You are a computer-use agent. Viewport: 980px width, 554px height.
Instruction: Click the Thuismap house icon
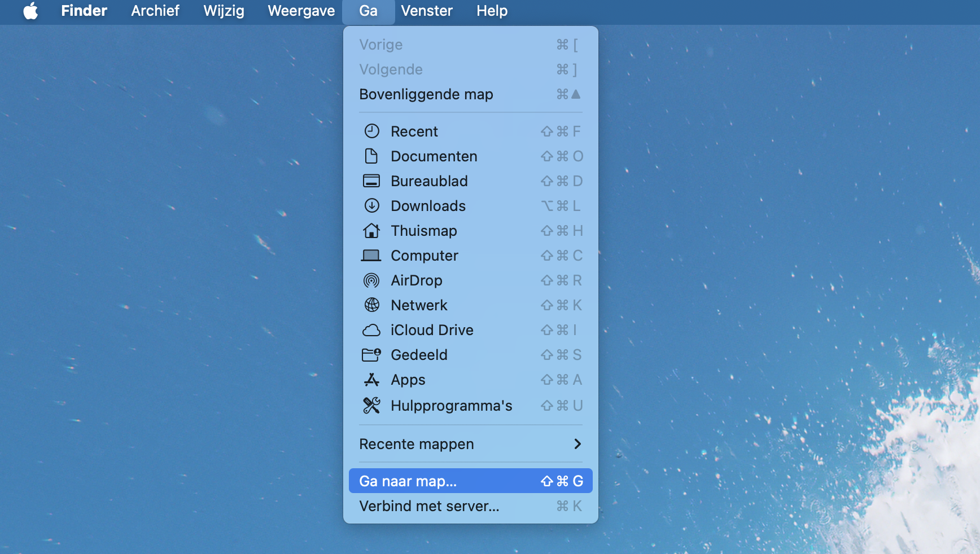371,231
